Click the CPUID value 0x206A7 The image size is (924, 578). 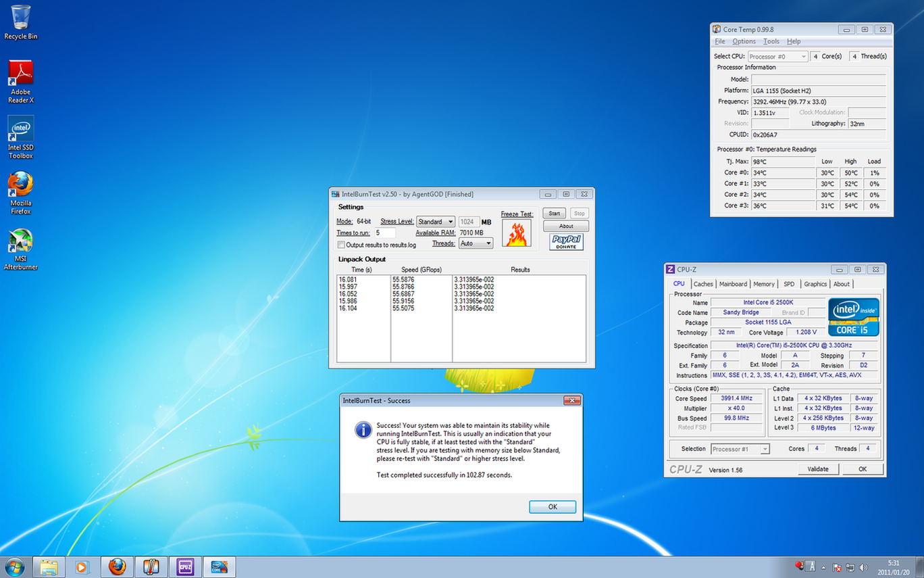(x=819, y=135)
